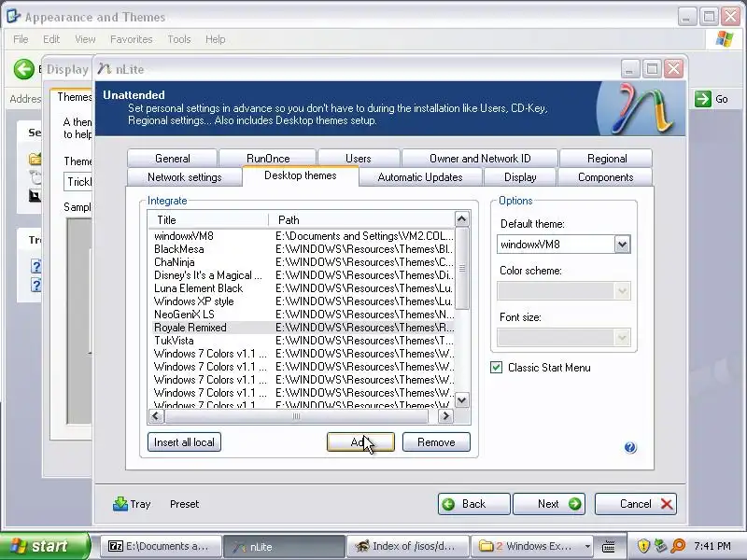747x560 pixels.
Task: Switch to the Index of /isos taskbar item
Action: pos(406,546)
